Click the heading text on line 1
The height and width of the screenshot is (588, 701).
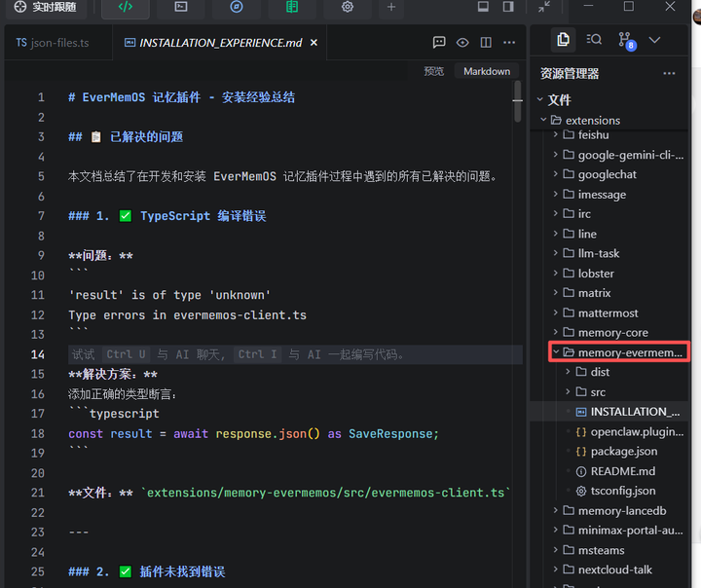(181, 97)
